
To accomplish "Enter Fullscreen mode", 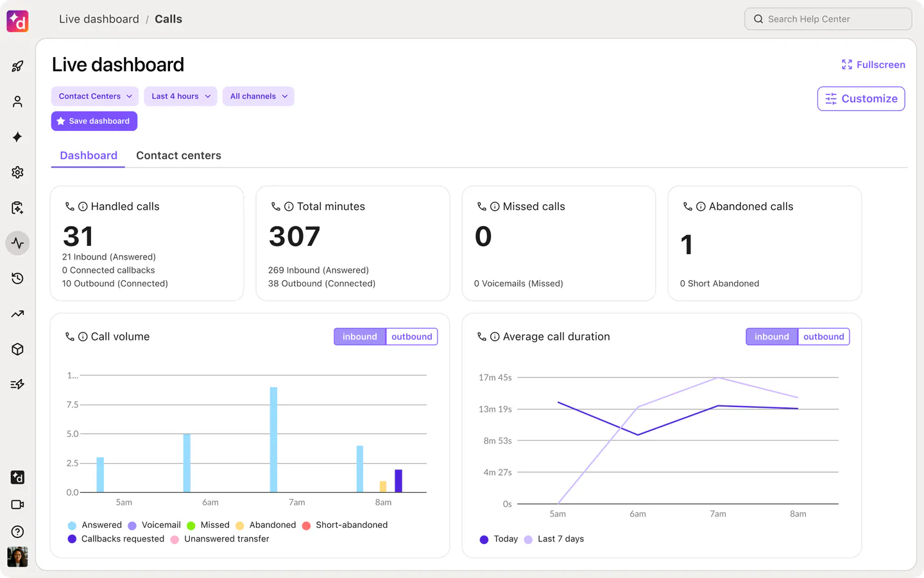I will pos(873,65).
